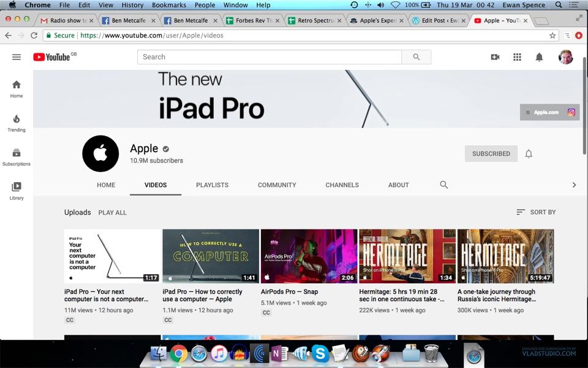Click the Apple channel avatar logo

click(x=100, y=153)
